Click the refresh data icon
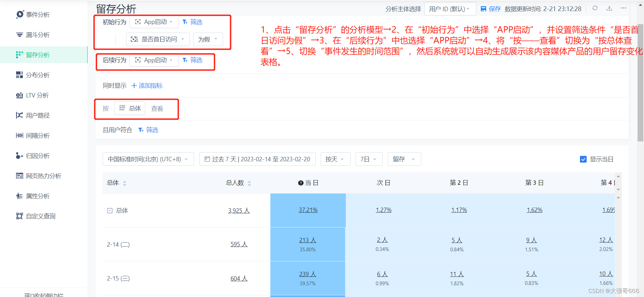 click(x=595, y=8)
